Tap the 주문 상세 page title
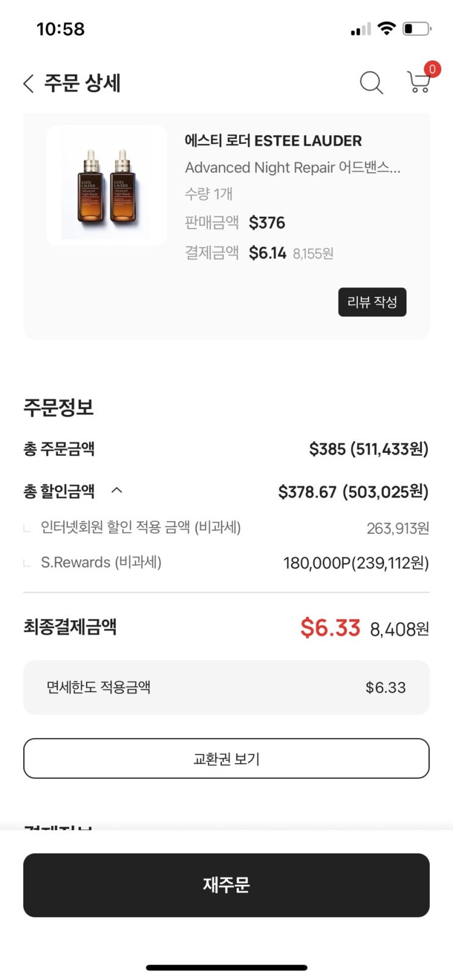Viewport: 453px width, 980px height. tap(82, 83)
